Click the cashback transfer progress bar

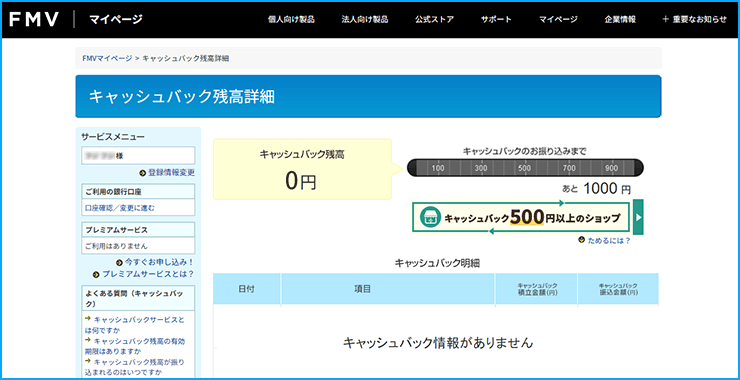[525, 168]
